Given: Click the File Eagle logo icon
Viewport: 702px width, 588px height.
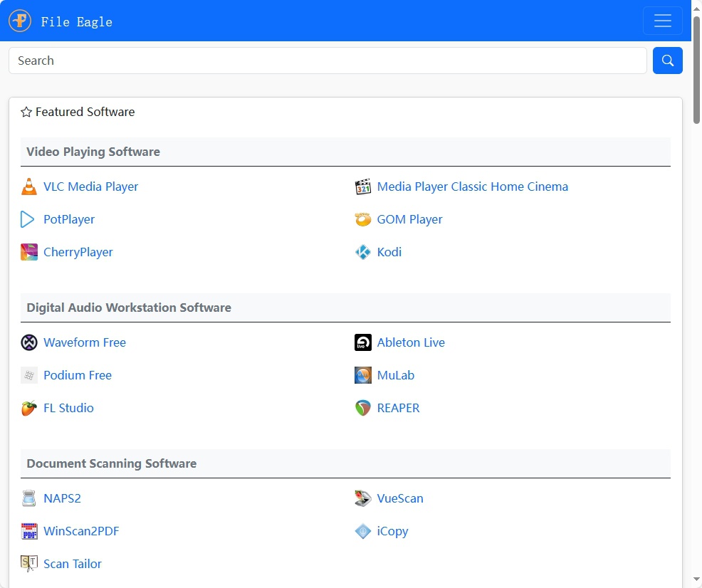Looking at the screenshot, I should click(x=20, y=21).
